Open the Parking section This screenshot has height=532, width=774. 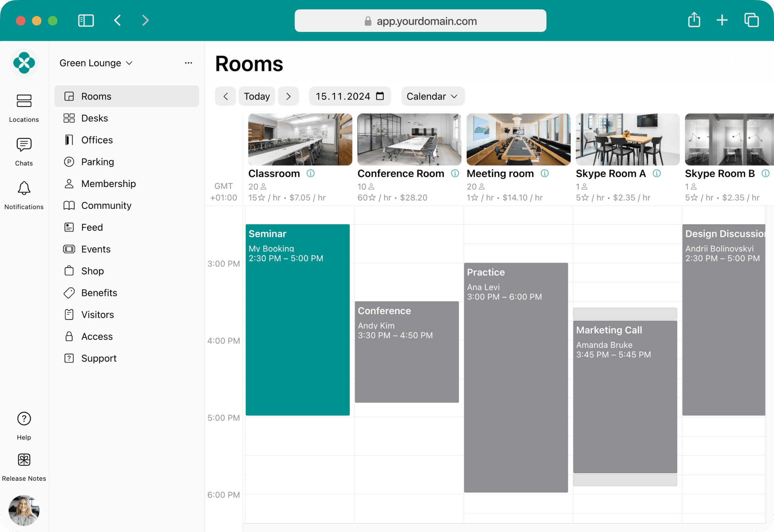(x=97, y=162)
